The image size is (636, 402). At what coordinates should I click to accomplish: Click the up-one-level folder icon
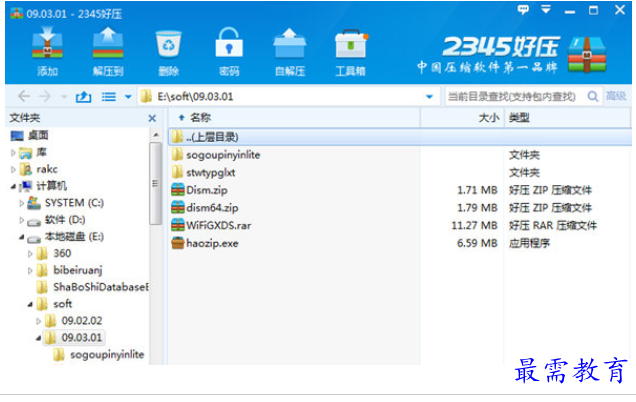[x=83, y=97]
